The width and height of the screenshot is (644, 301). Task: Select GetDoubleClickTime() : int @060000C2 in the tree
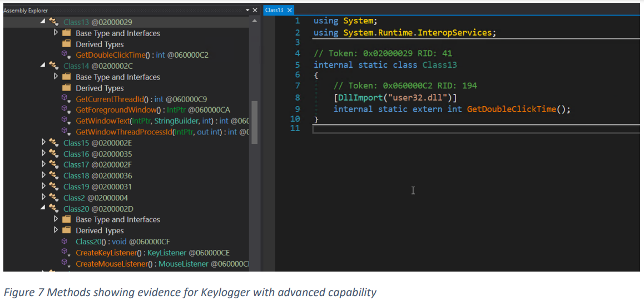coord(143,55)
